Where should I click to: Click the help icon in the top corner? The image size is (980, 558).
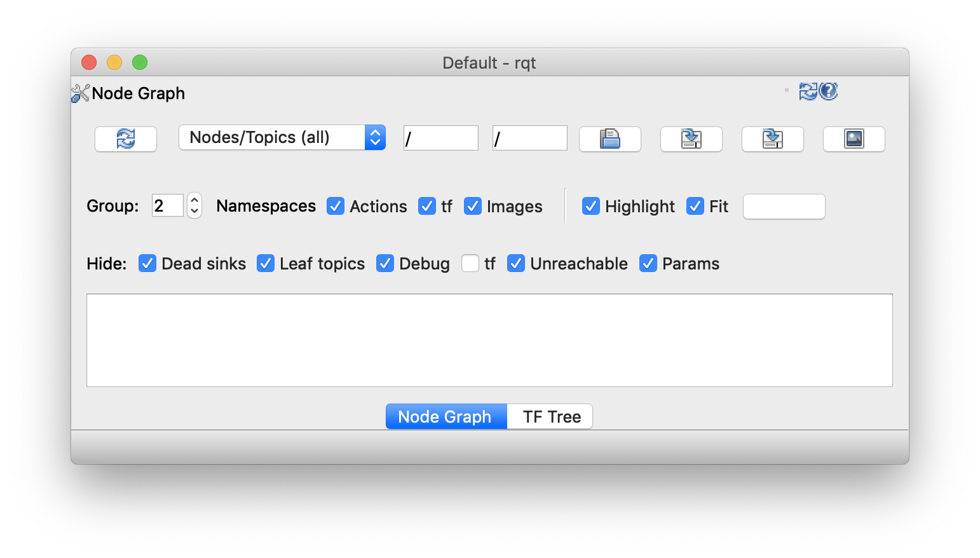(x=828, y=91)
